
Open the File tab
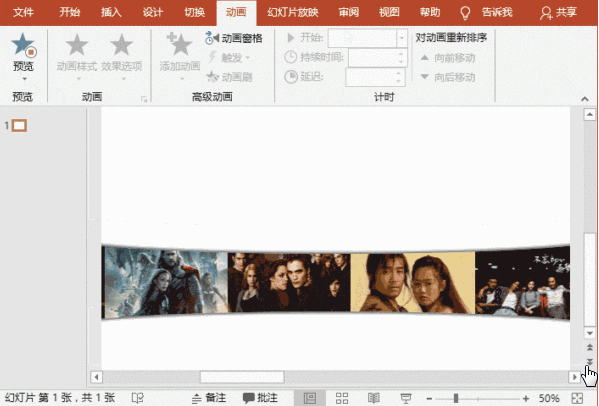pyautogui.click(x=23, y=13)
